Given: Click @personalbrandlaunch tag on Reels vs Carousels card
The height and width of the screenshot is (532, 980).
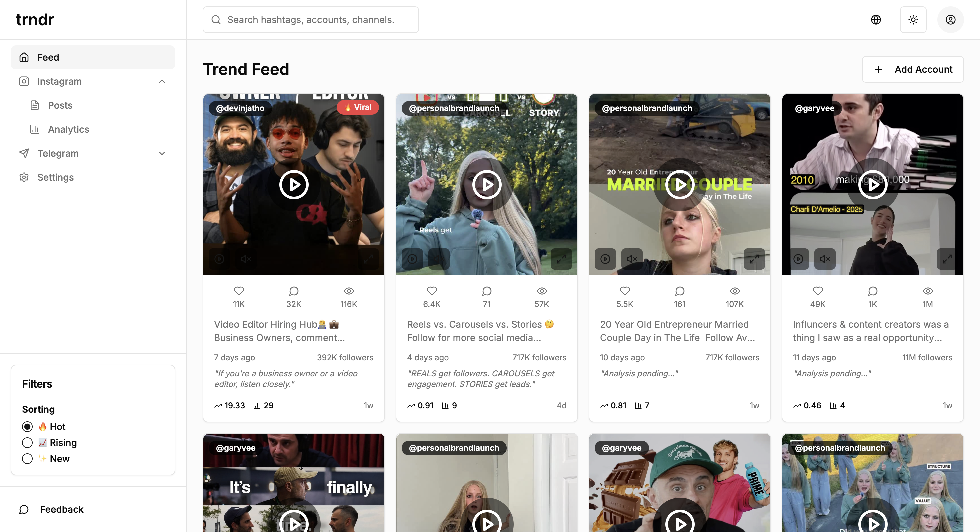Looking at the screenshot, I should 454,108.
